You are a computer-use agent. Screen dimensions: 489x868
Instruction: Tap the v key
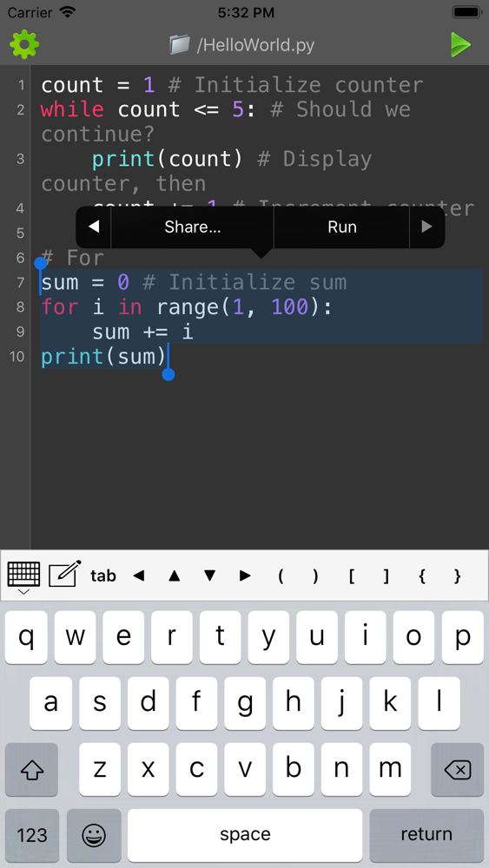[x=245, y=769]
